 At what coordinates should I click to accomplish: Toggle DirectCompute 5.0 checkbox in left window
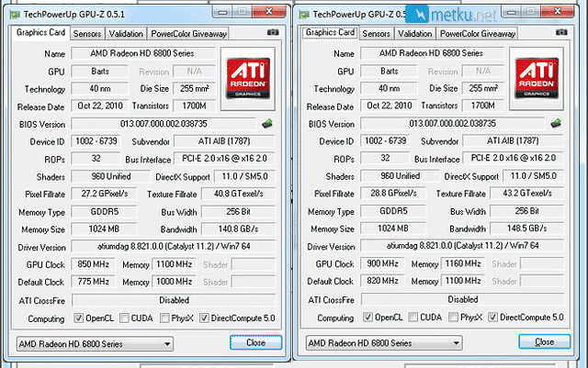pyautogui.click(x=204, y=318)
